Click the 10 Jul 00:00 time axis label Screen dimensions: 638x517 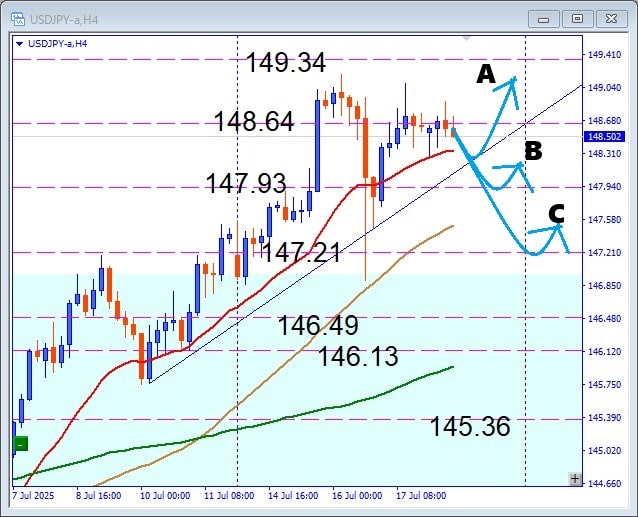[x=165, y=496]
